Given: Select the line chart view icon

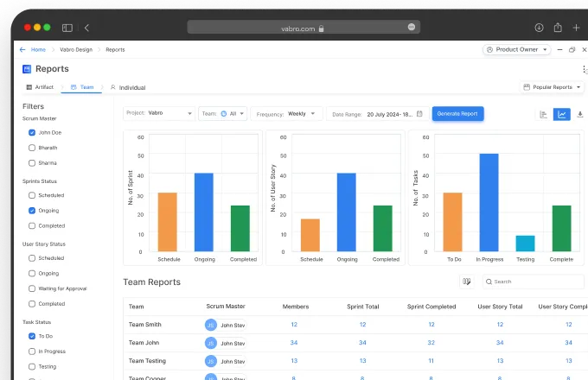Looking at the screenshot, I should point(562,114).
